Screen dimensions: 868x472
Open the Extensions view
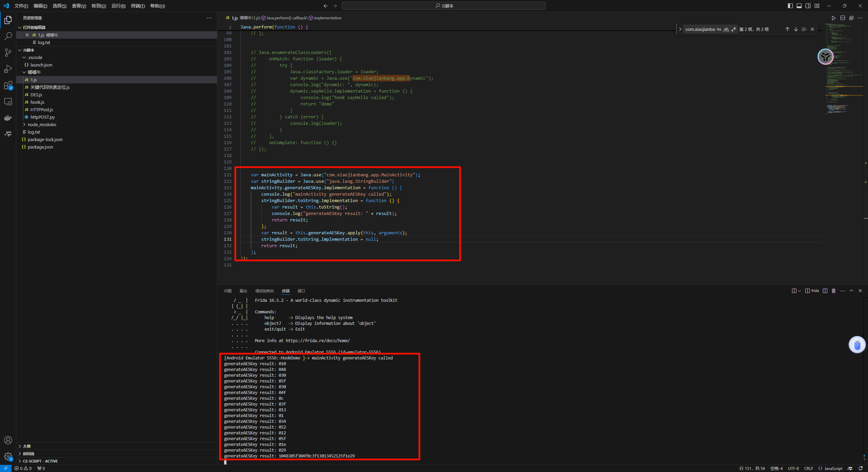pos(8,85)
